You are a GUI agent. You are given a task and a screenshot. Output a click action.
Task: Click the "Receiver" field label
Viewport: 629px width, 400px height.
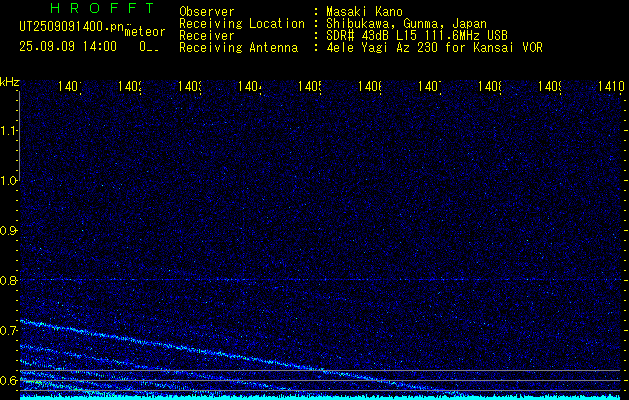(207, 36)
